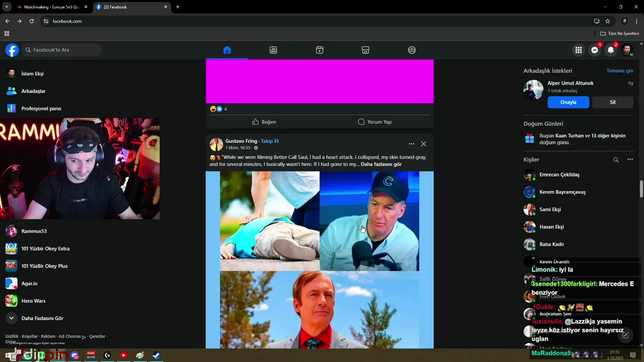Hide the Gustavo Fring post with X
The height and width of the screenshot is (362, 644).
pyautogui.click(x=424, y=144)
